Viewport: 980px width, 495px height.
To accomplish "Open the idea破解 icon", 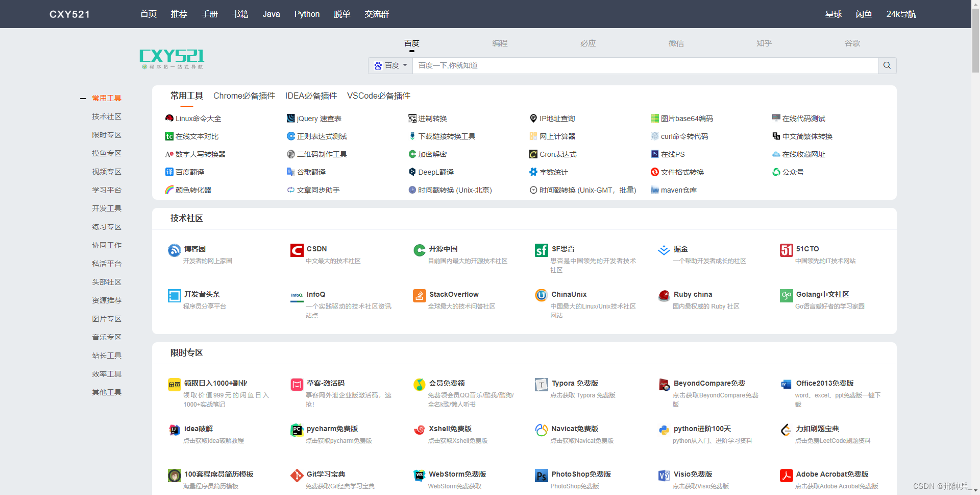I will coord(175,430).
